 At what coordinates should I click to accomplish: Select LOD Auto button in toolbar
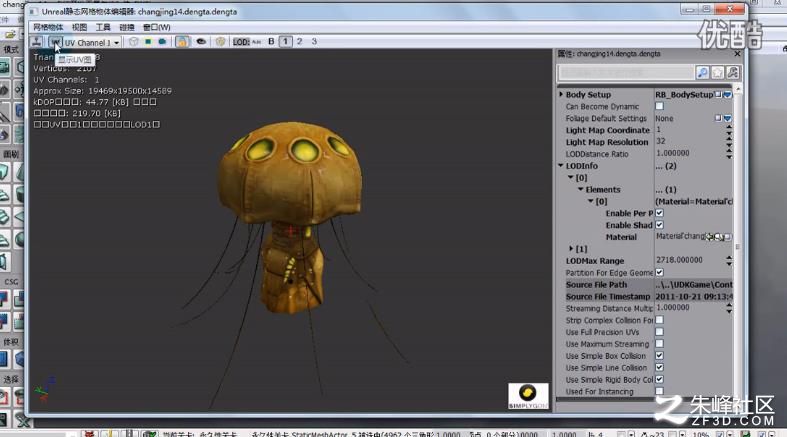[x=256, y=42]
